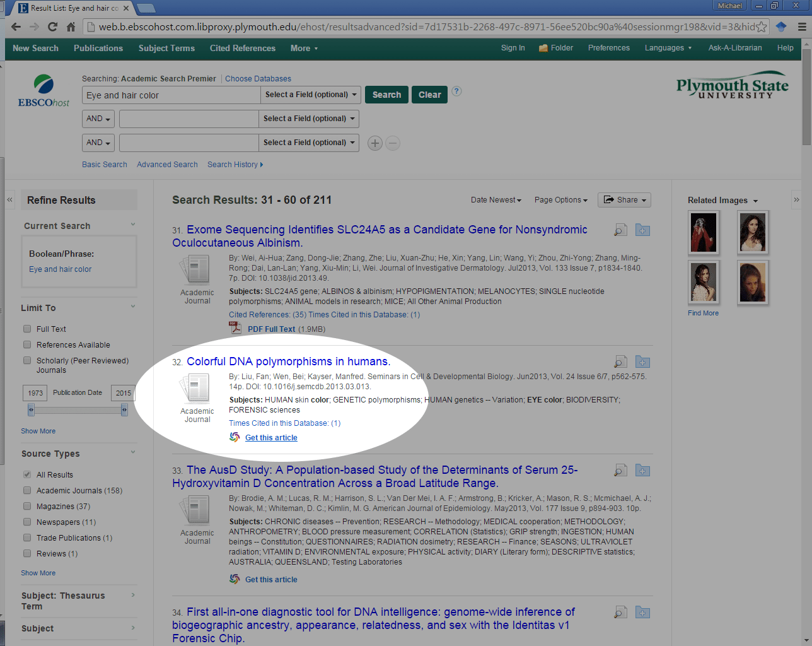Image resolution: width=812 pixels, height=646 pixels.
Task: Click the help question mark icon
Action: 456,91
